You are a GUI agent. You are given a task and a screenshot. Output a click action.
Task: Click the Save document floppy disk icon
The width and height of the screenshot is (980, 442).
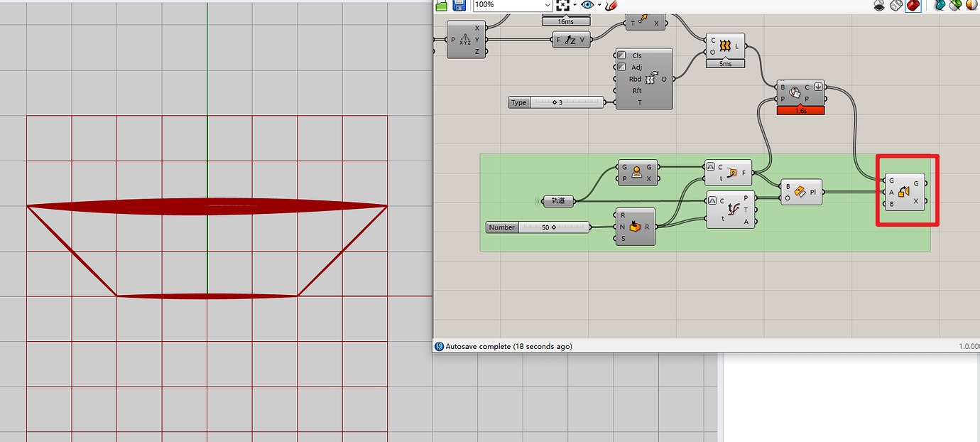pyautogui.click(x=459, y=5)
